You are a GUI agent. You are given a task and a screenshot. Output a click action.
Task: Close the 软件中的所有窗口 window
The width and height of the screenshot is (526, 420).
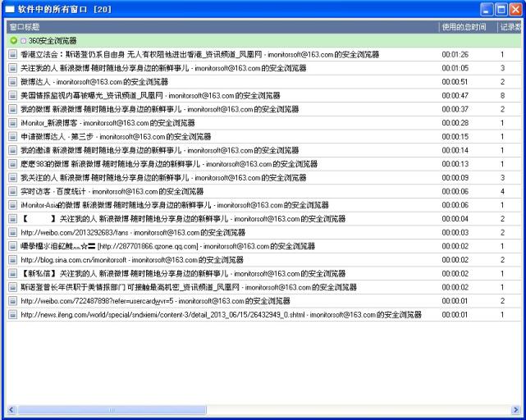pyautogui.click(x=515, y=9)
